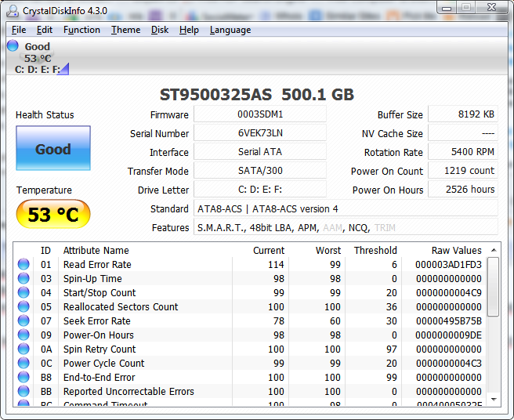Click the Serial Number field 6VEK73LN
This screenshot has width=514, height=420.
point(260,132)
